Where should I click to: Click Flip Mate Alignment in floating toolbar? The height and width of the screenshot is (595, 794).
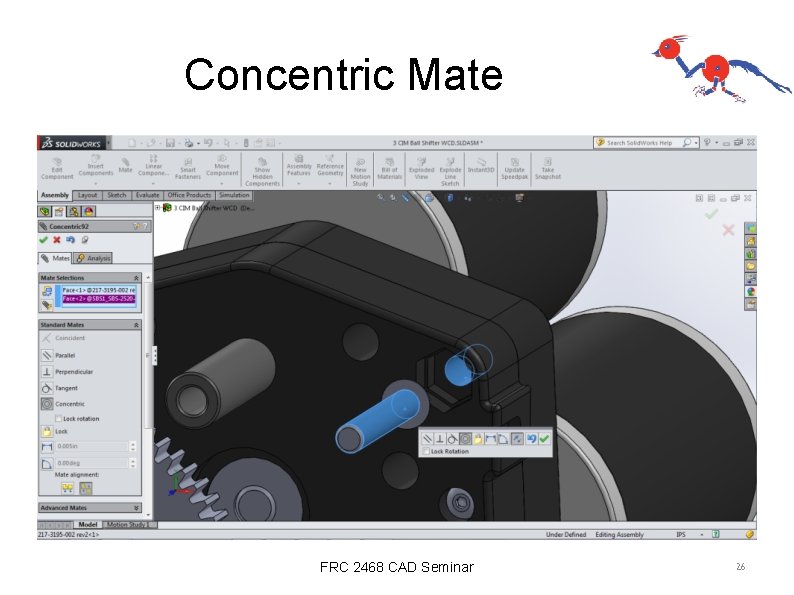(517, 439)
